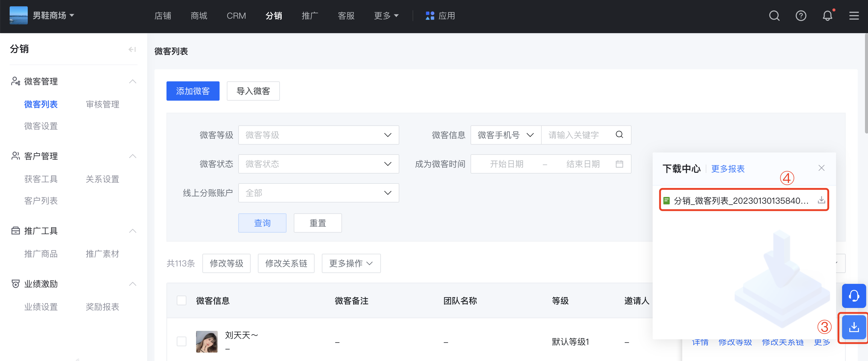
Task: Check the 刘天天～ row checkbox
Action: (x=182, y=341)
